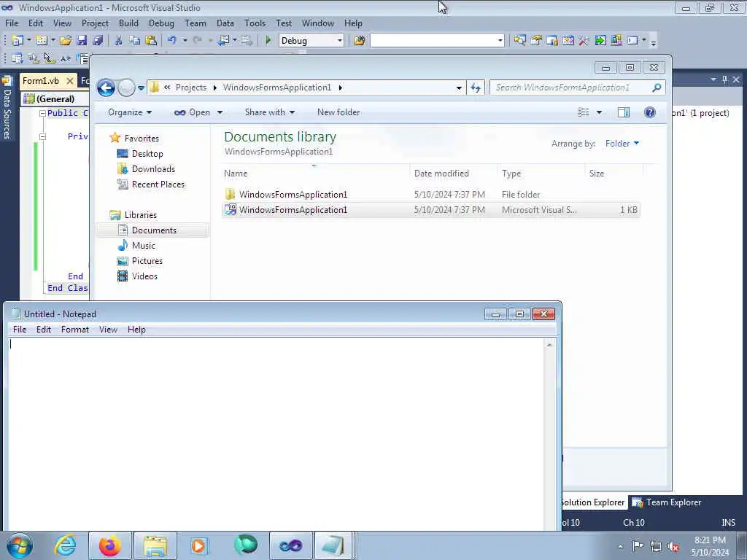Image resolution: width=747 pixels, height=560 pixels.
Task: Click taskbar clock showing 8:21 PM
Action: [710, 545]
